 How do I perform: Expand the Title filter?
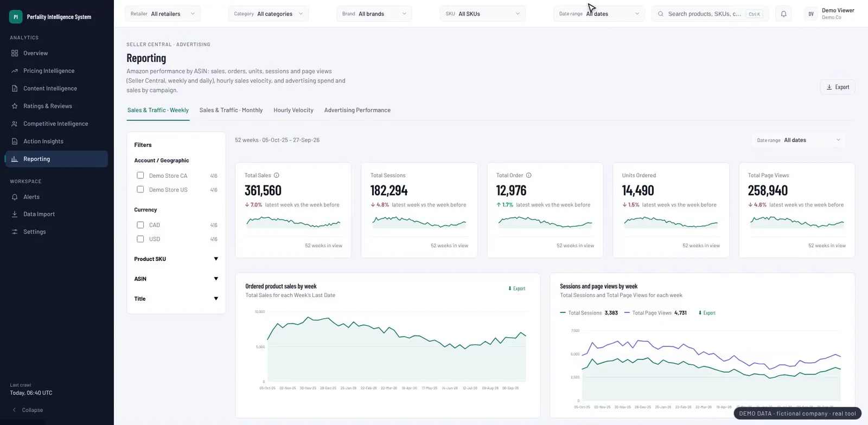click(176, 299)
